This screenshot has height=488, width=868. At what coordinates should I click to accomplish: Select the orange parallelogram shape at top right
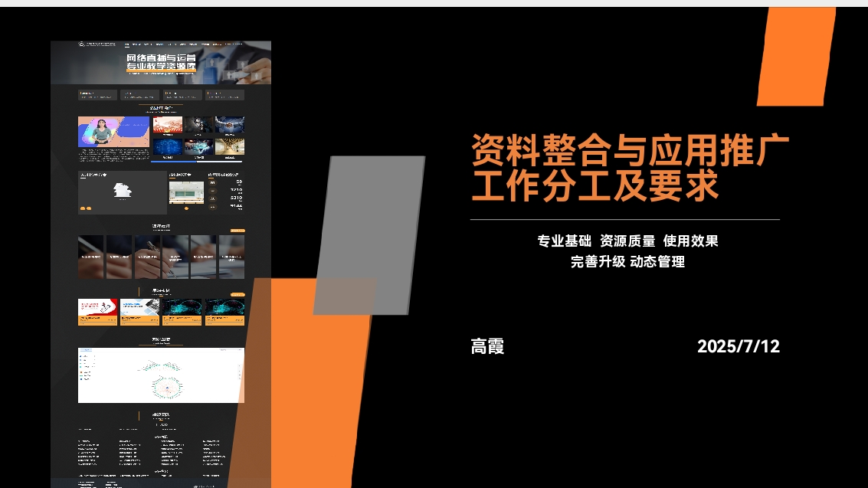coord(795,57)
